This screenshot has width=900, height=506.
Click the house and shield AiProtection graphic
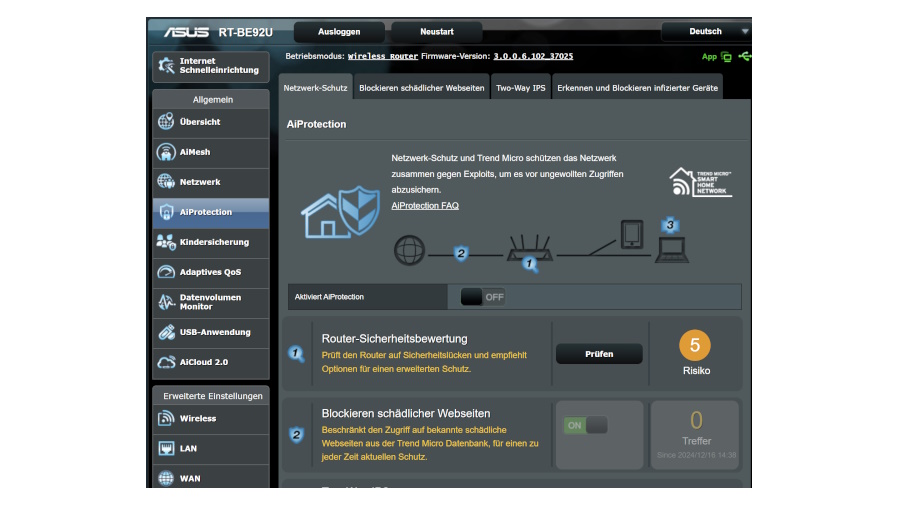[x=340, y=212]
